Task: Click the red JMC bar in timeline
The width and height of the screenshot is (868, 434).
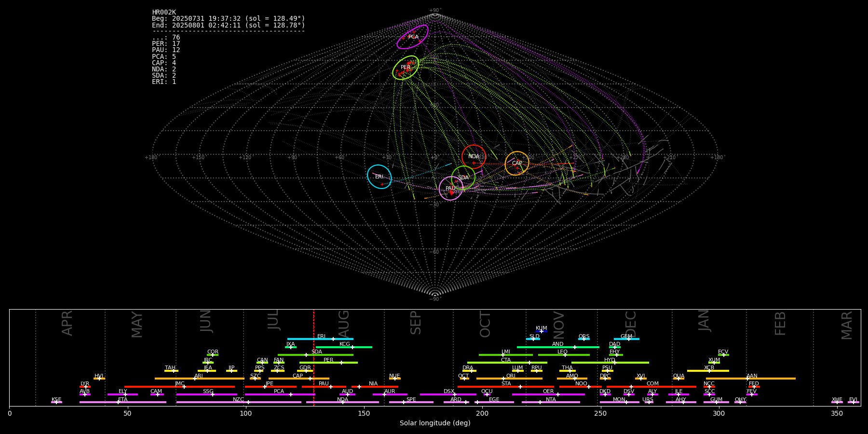Action: (x=179, y=386)
